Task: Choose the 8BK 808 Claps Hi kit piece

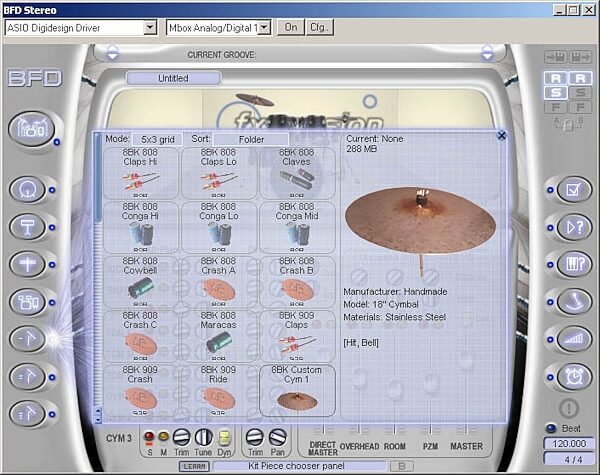Action: (141, 173)
